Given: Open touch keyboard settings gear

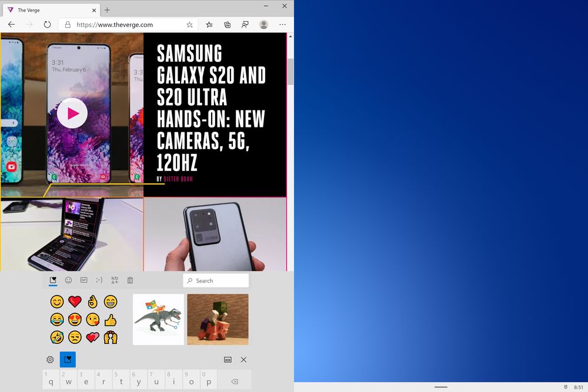Looking at the screenshot, I should pos(50,360).
